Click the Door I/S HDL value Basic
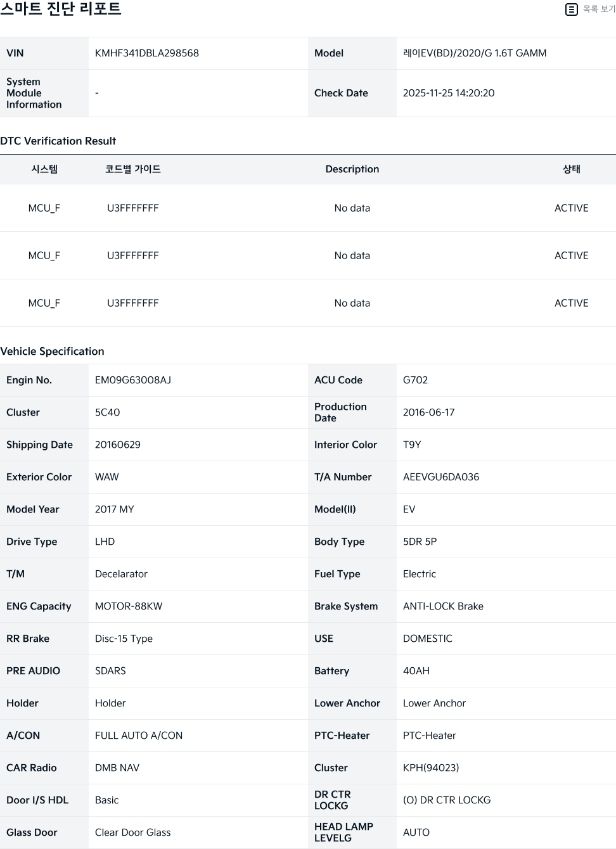This screenshot has height=849, width=616. point(107,800)
